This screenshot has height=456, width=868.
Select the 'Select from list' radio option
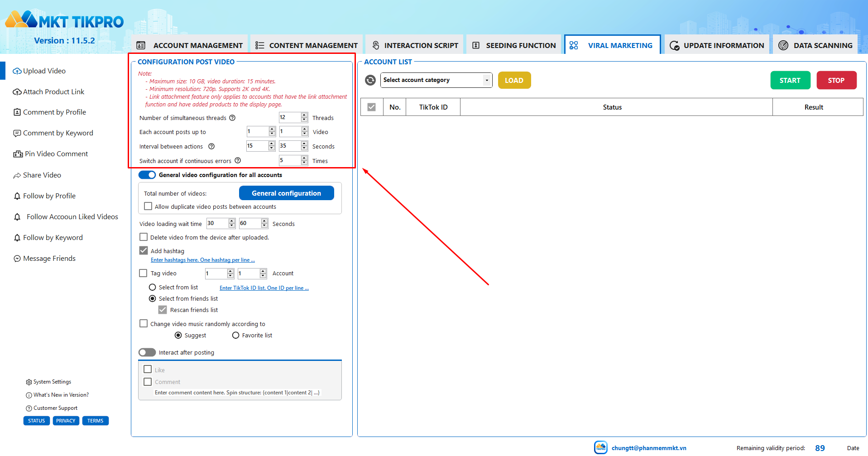click(x=153, y=287)
